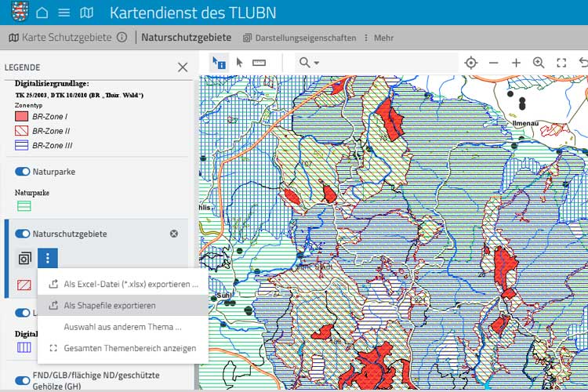Click the Suhl label on map
The image size is (588, 392).
(x=224, y=296)
